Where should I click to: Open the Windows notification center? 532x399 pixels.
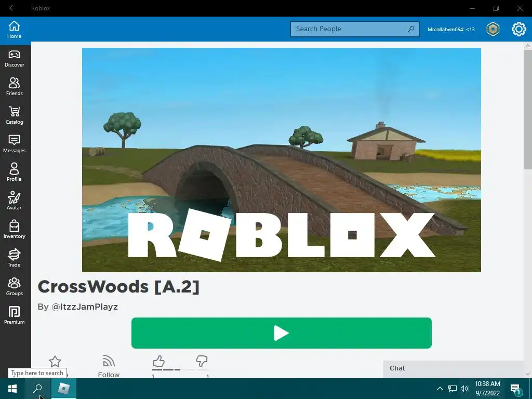coord(515,390)
